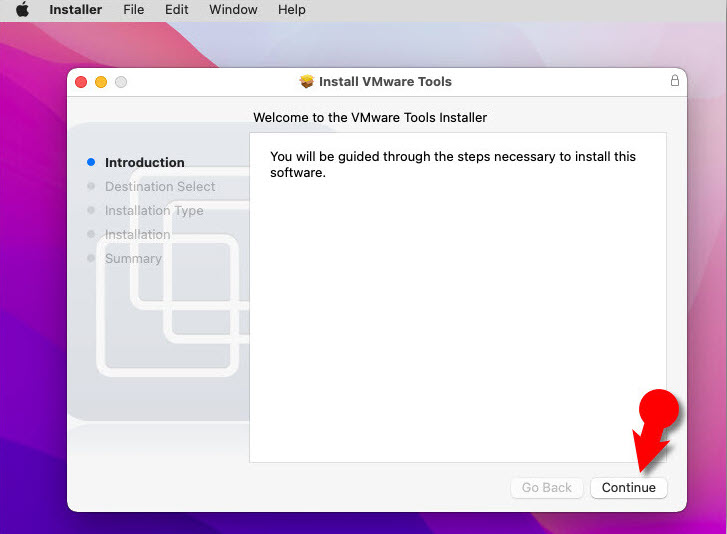Select the Destination Select step
This screenshot has width=727, height=534.
[160, 186]
